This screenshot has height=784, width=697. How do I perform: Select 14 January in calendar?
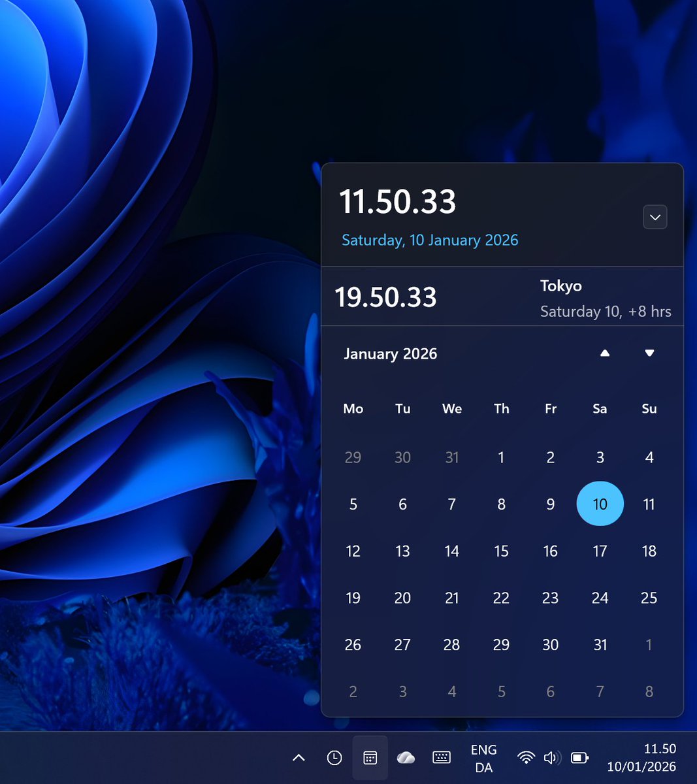point(452,551)
